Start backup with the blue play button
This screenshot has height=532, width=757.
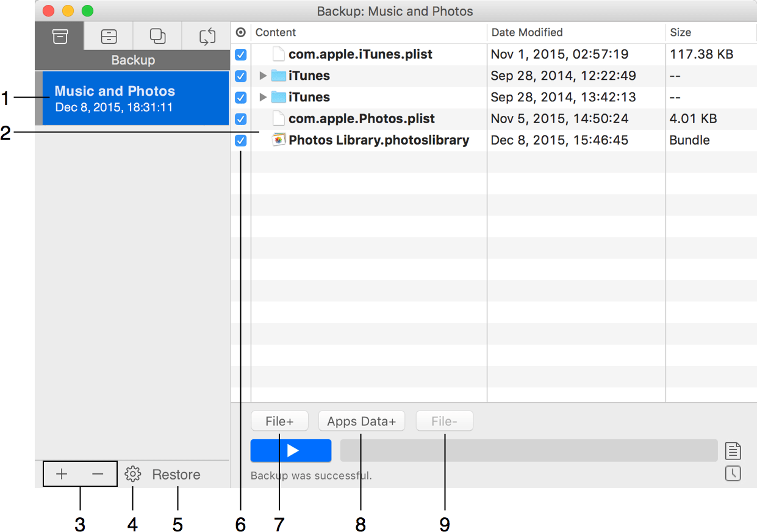point(291,450)
